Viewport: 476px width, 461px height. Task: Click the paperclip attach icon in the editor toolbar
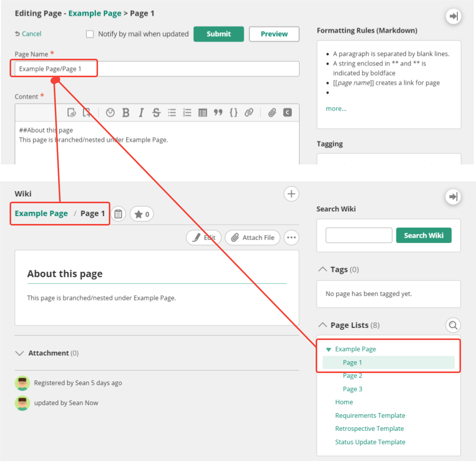tap(272, 113)
